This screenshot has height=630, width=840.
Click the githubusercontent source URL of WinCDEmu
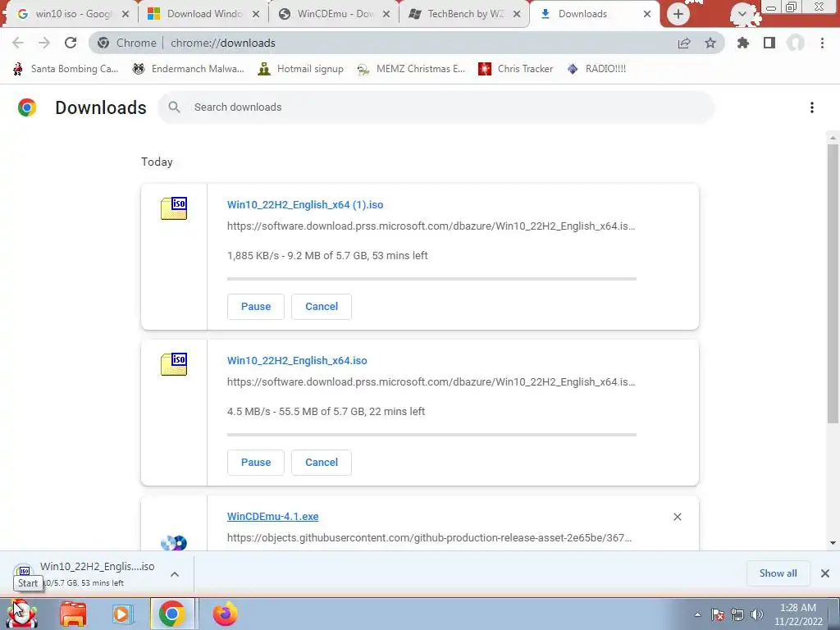(429, 538)
